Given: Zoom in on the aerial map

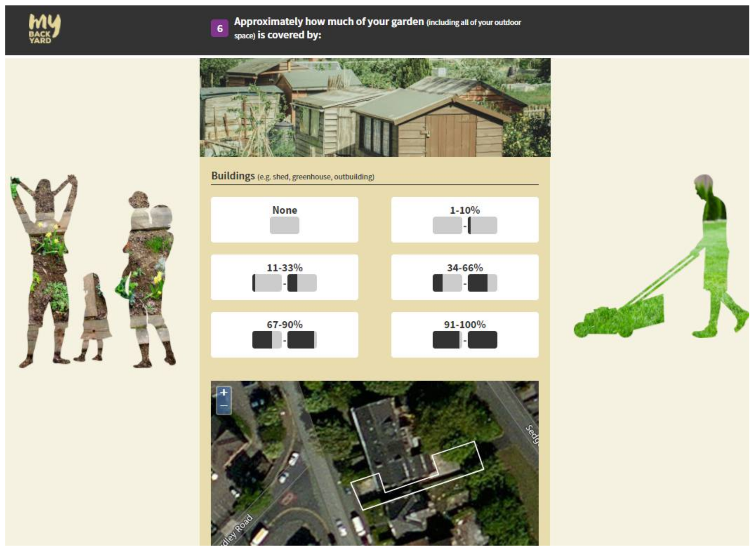Looking at the screenshot, I should pos(224,393).
